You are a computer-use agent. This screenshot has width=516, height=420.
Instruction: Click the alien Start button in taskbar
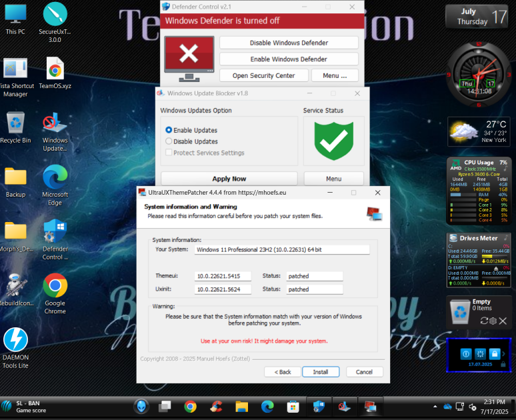coord(141,407)
